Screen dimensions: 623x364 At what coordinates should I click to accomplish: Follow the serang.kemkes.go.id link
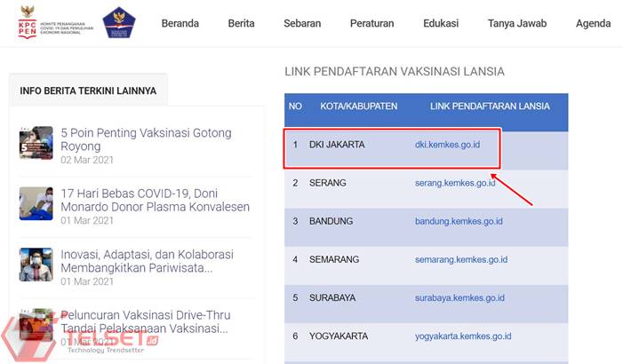455,183
